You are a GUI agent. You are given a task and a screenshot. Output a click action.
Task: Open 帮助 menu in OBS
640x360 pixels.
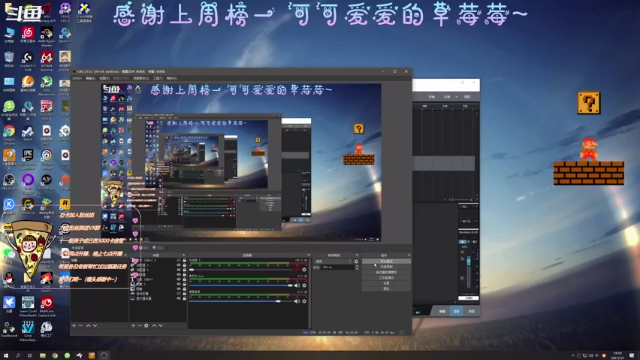tap(171, 78)
